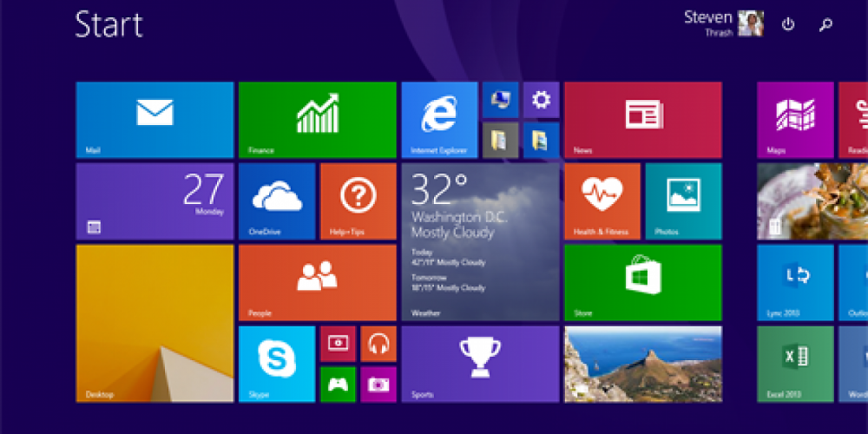Open the Lync 2013 tile
Image resolution: width=868 pixels, height=434 pixels.
(795, 283)
